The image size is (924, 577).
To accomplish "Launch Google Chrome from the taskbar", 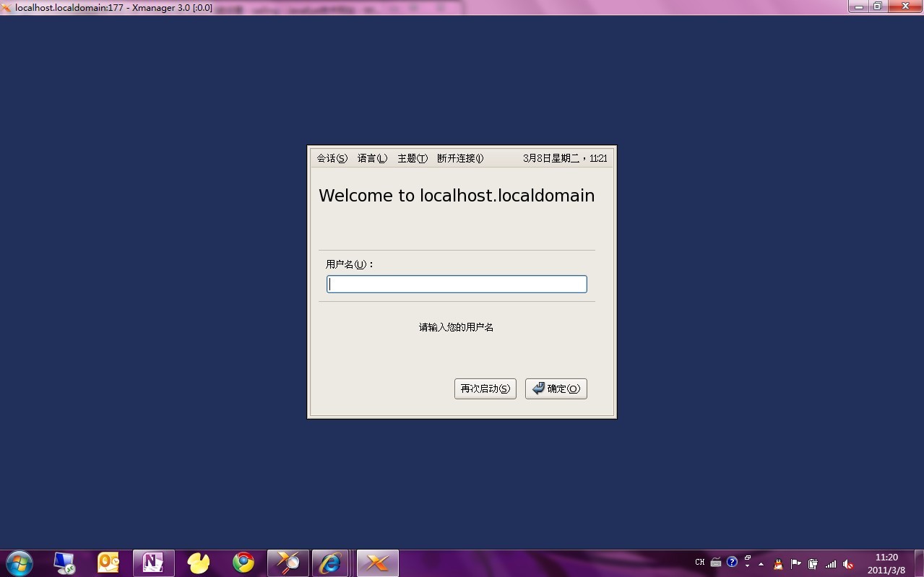I will coord(243,563).
